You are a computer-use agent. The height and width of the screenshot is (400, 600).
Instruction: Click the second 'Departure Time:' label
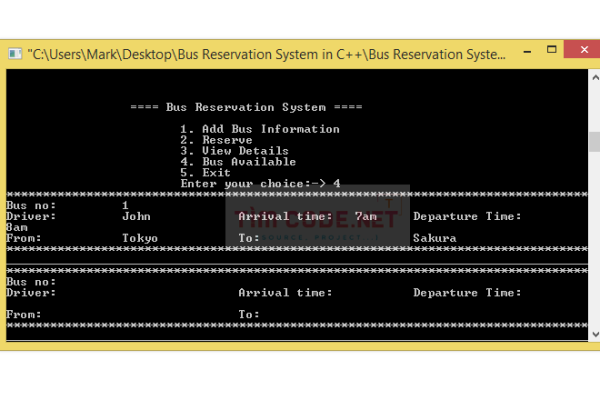click(467, 293)
